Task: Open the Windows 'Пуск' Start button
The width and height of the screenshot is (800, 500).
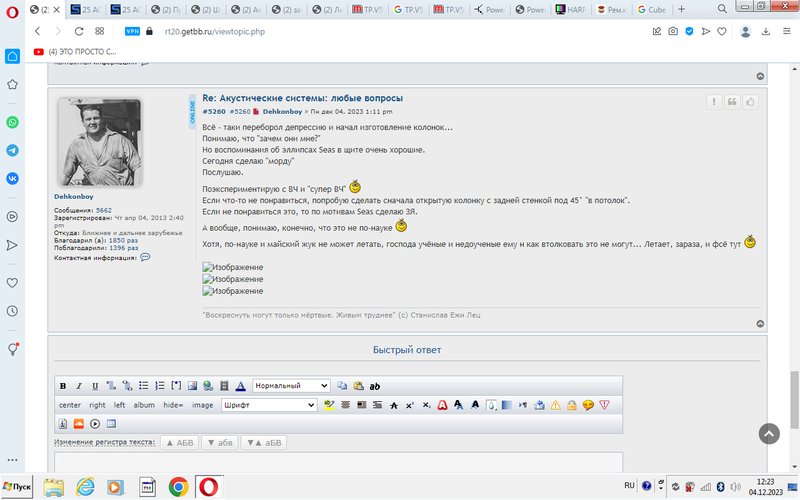Action: pos(17,487)
